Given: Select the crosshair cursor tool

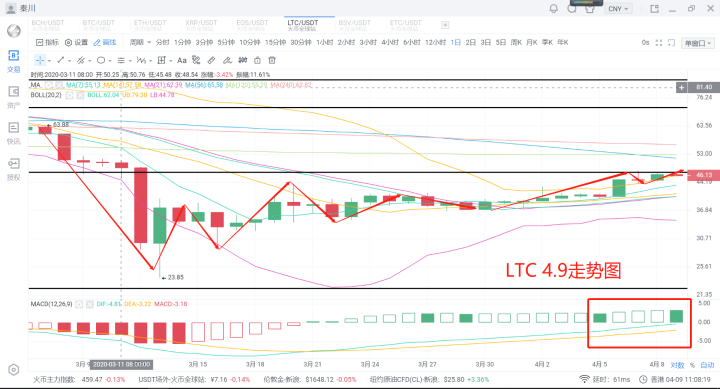Looking at the screenshot, I should click(x=40, y=60).
